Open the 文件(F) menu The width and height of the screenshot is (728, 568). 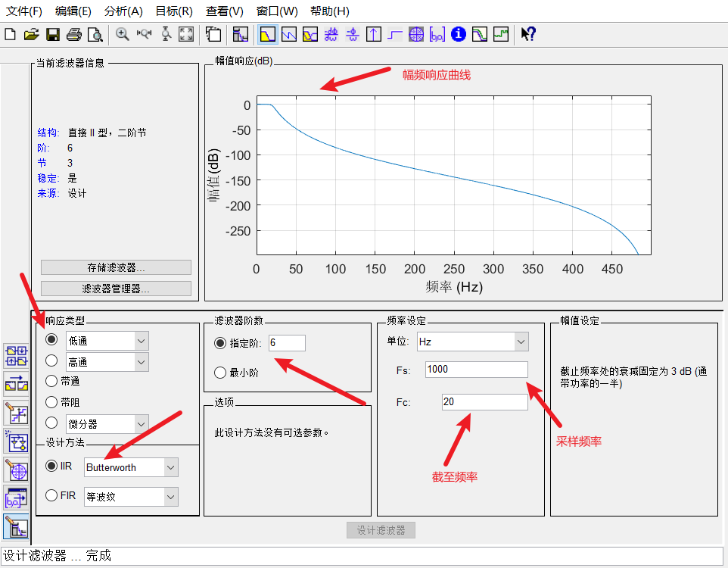coord(23,11)
